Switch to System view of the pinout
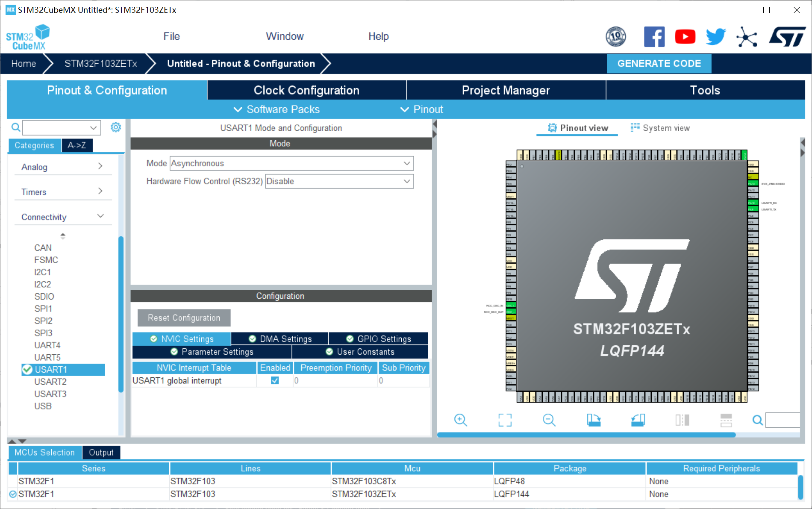Image resolution: width=812 pixels, height=509 pixels. 660,128
